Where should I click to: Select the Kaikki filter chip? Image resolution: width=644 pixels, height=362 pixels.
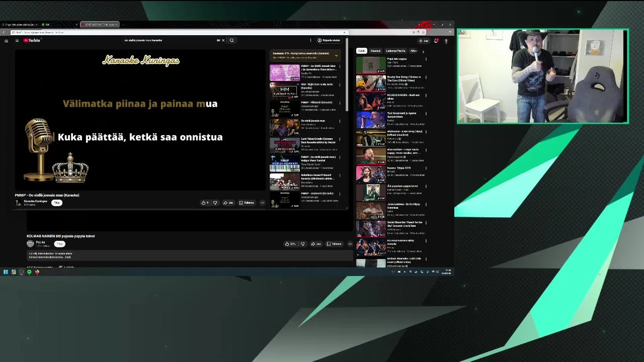pyautogui.click(x=361, y=51)
